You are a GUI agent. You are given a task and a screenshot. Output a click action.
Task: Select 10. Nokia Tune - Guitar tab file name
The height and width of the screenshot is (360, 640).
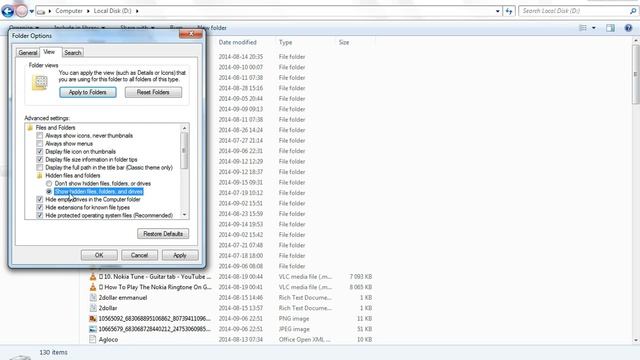(x=155, y=277)
